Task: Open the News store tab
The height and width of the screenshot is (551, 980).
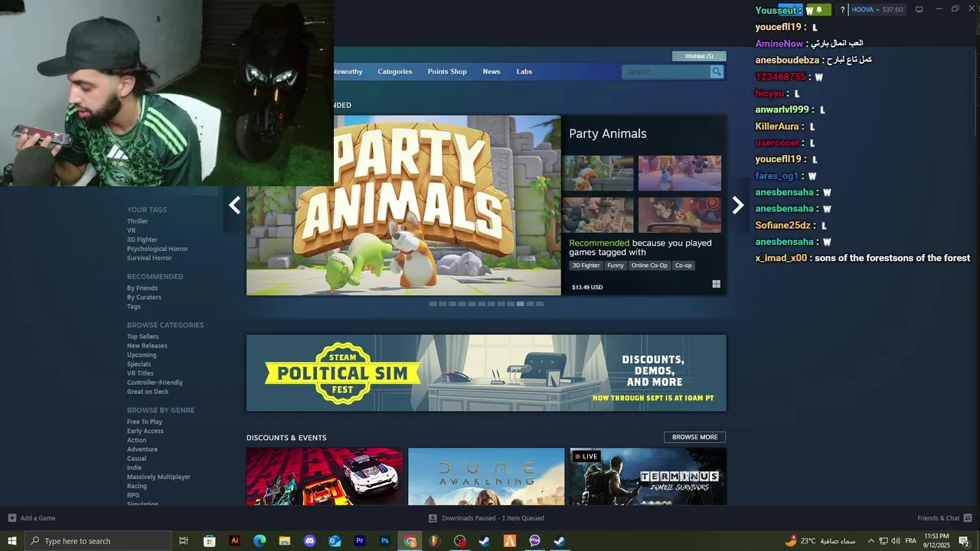Action: pyautogui.click(x=492, y=71)
